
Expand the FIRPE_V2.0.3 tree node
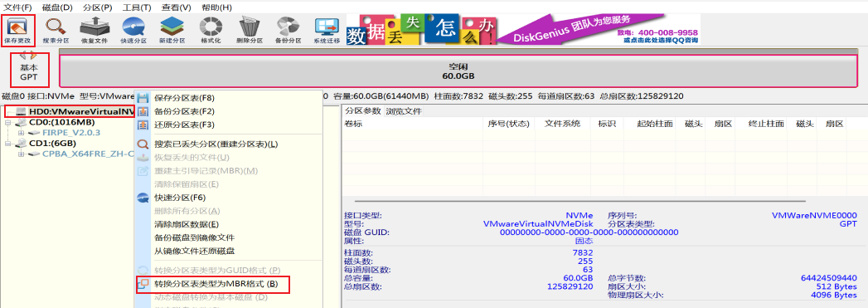click(x=21, y=132)
